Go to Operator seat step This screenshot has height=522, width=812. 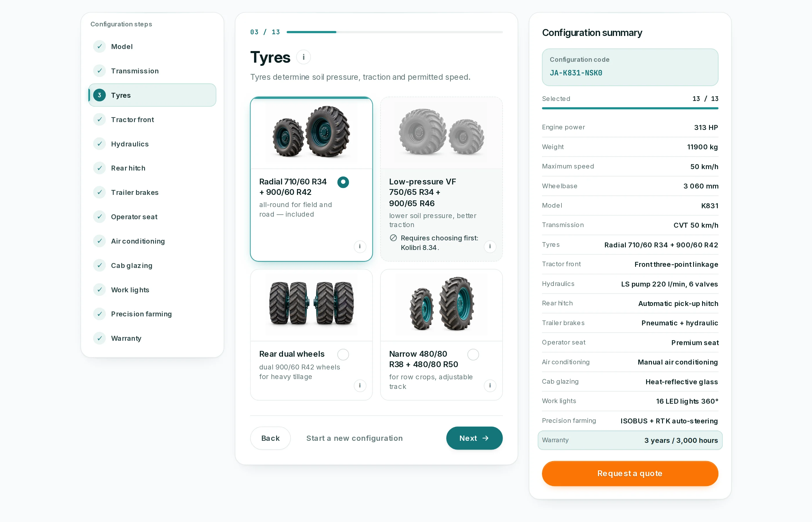pyautogui.click(x=152, y=217)
